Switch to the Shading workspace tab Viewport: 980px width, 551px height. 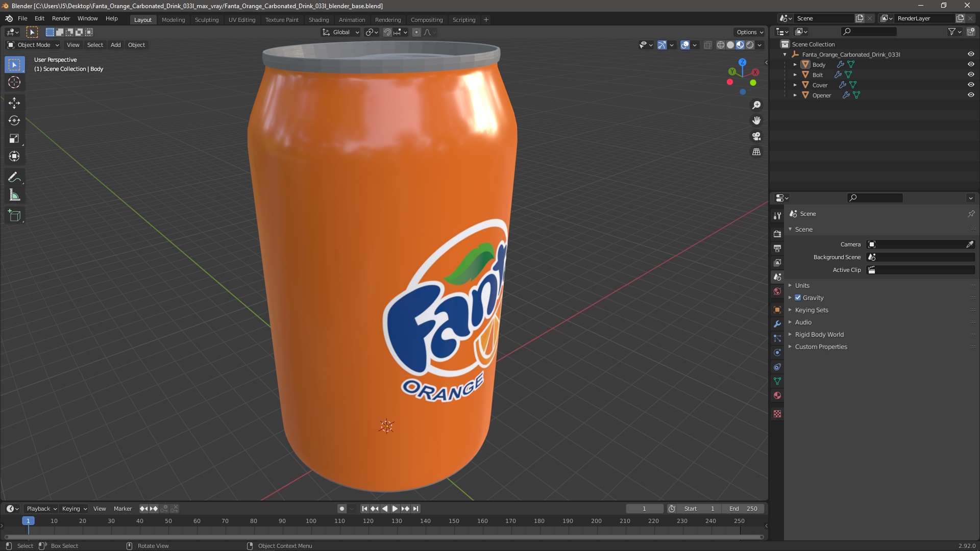tap(318, 20)
